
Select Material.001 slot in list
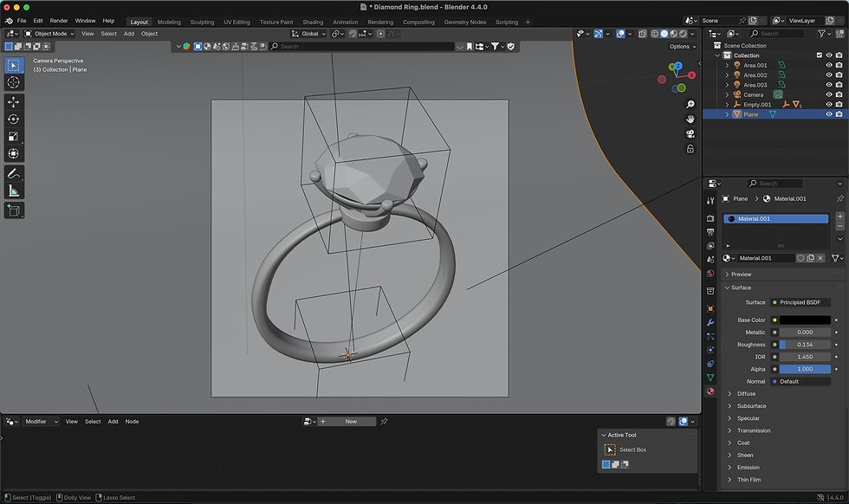point(776,219)
